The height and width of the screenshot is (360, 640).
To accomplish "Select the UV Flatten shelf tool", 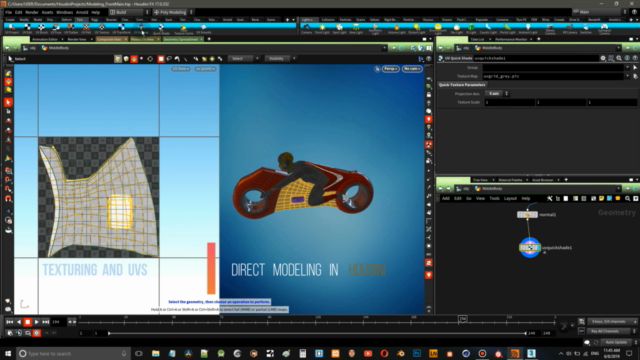I will pyautogui.click(x=71, y=29).
